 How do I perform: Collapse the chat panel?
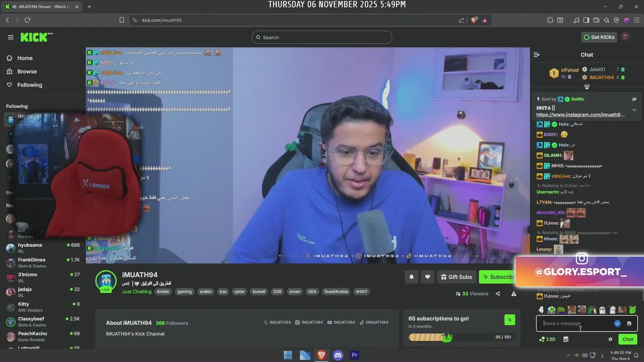[x=536, y=55]
